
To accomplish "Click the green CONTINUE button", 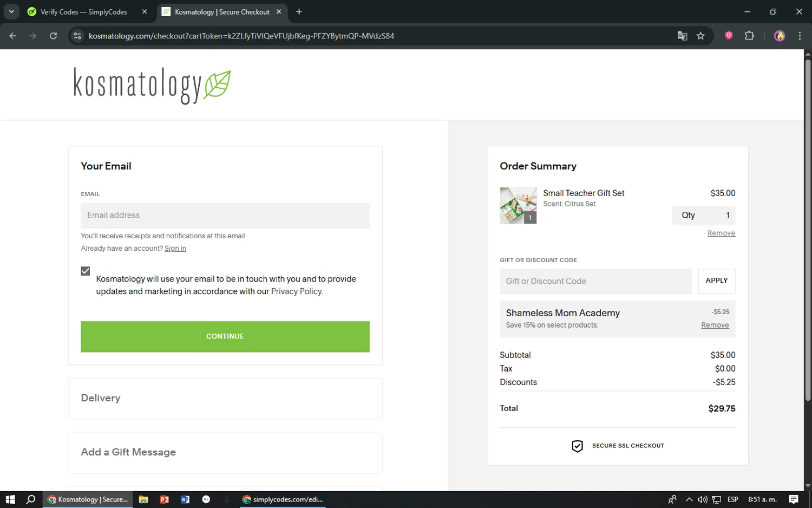I will pos(225,336).
